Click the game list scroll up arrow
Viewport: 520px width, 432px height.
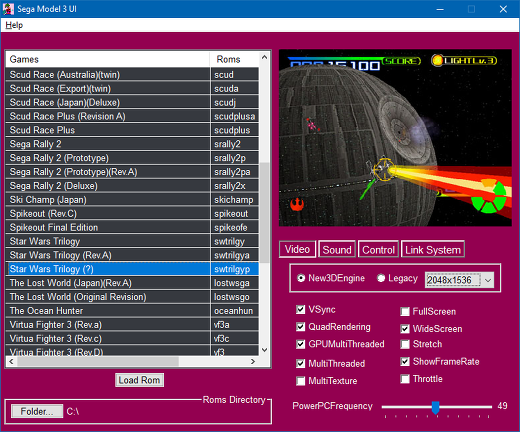pos(264,57)
